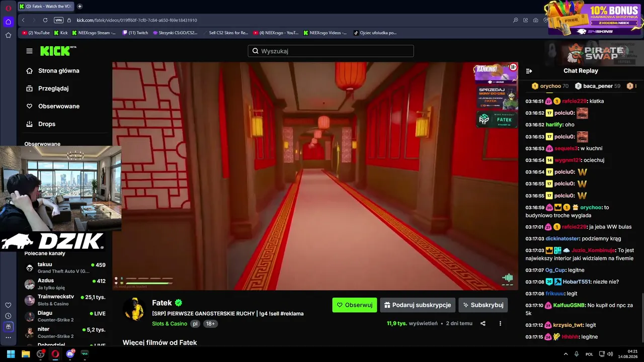Open Azdus recommended channel
This screenshot has height=362, width=644.
click(x=65, y=284)
